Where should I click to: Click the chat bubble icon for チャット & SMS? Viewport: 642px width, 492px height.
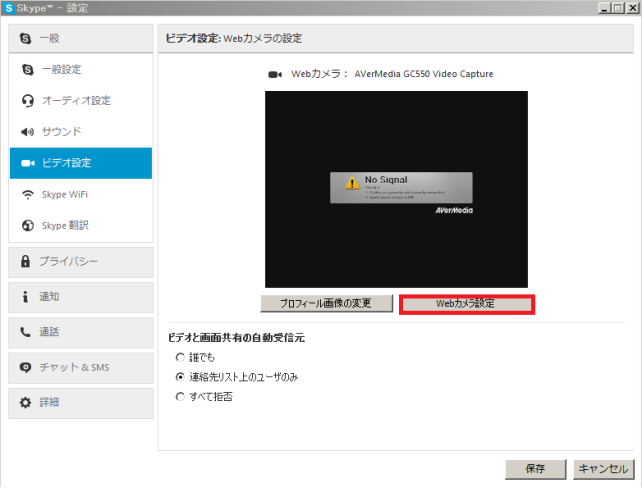coord(25,367)
